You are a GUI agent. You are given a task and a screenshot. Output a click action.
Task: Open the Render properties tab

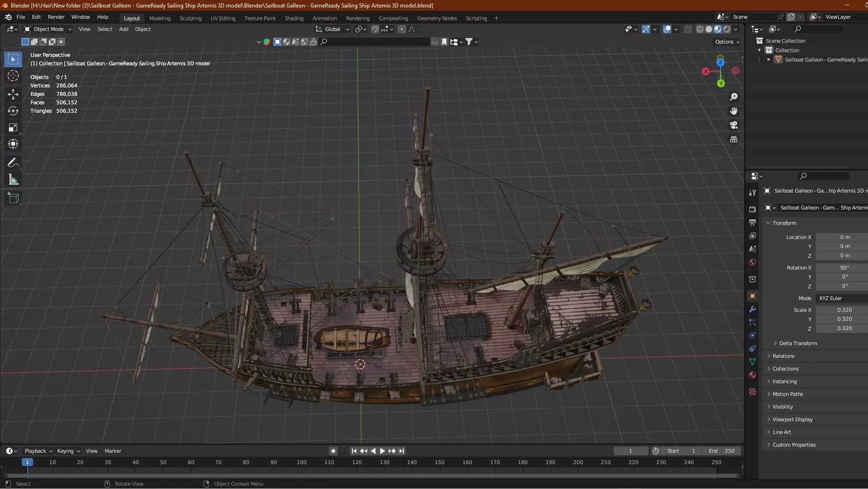pyautogui.click(x=753, y=209)
